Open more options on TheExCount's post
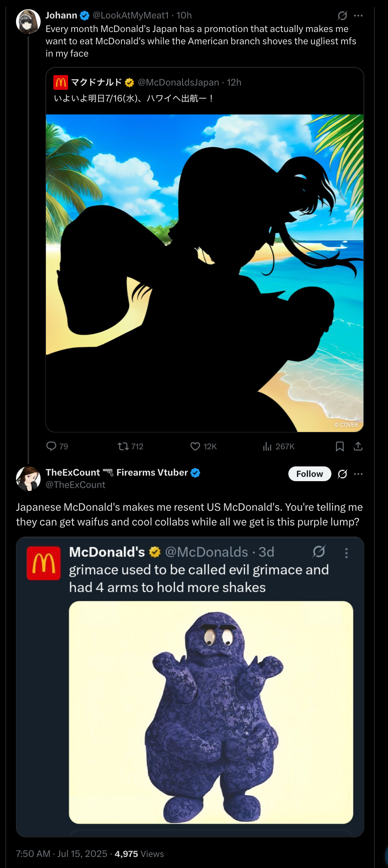 (x=358, y=474)
